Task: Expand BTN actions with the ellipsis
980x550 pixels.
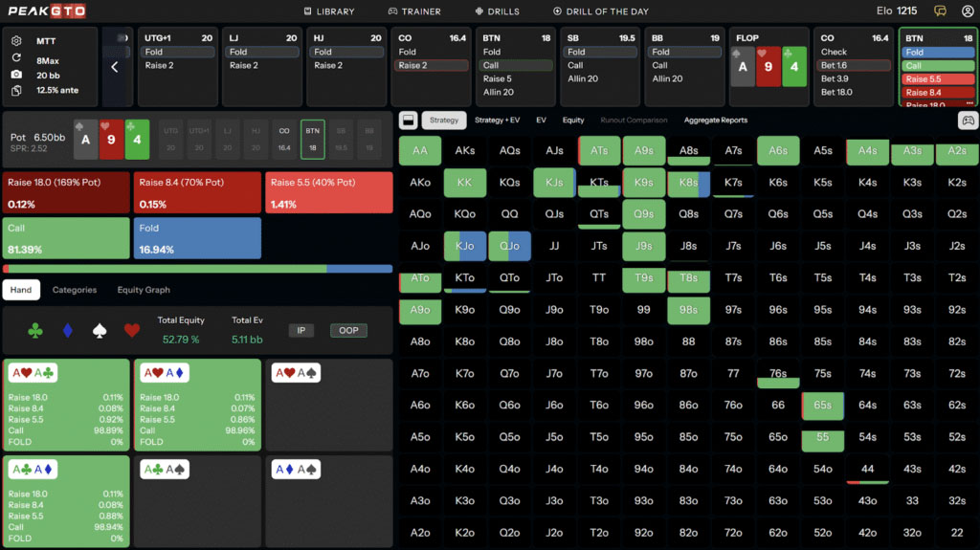Action: coord(970,102)
